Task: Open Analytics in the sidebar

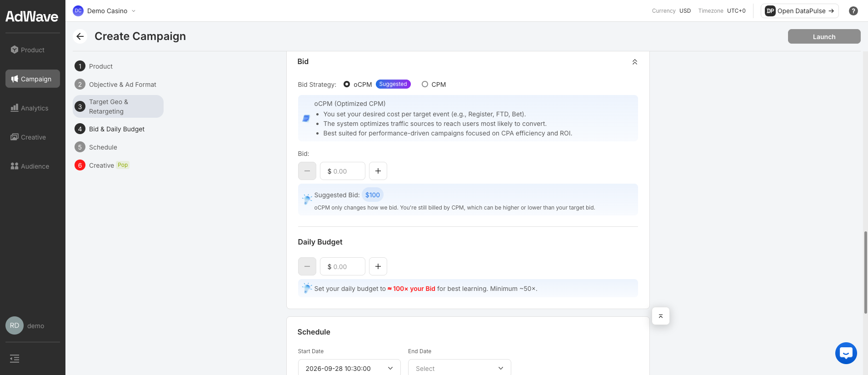Action: click(x=33, y=108)
